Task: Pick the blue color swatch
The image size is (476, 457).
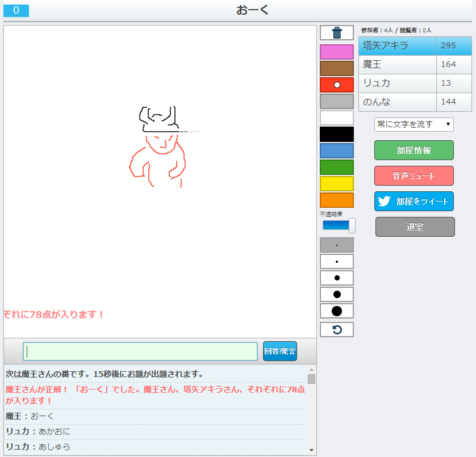Action: 337,151
